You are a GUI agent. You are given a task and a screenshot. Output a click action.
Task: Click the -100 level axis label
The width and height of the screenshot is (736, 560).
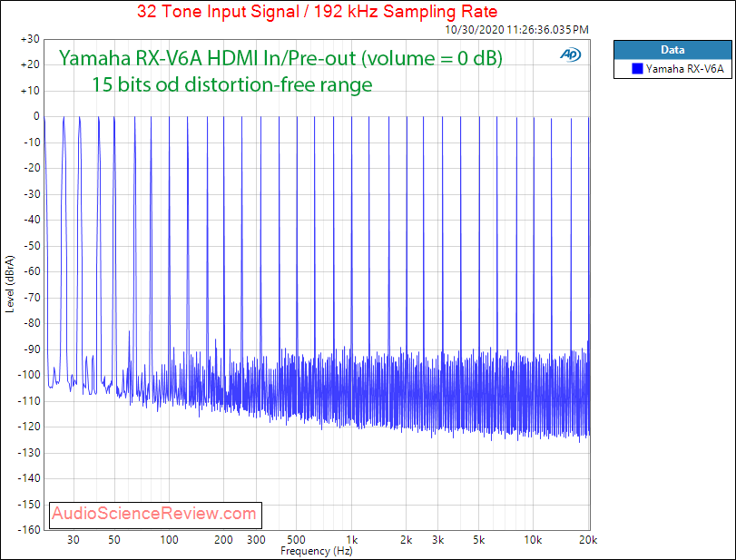[x=30, y=375]
